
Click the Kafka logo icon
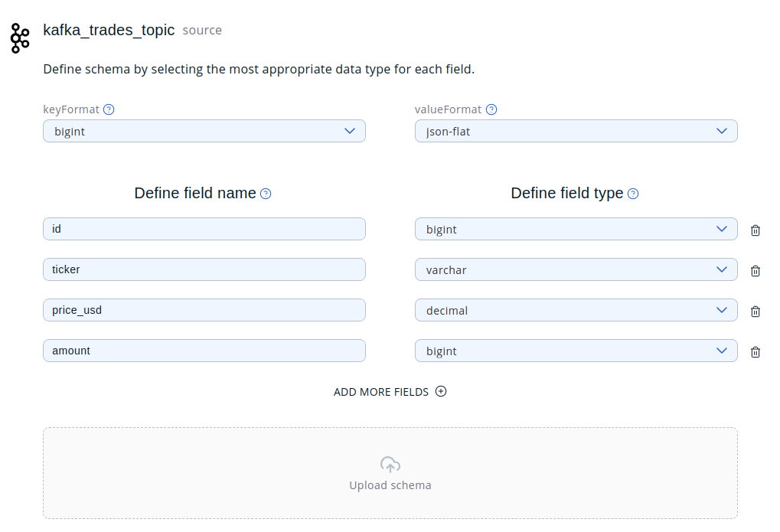19,38
